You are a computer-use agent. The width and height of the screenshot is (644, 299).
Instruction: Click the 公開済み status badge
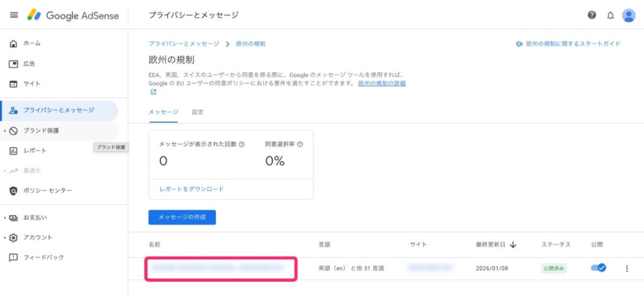click(553, 269)
